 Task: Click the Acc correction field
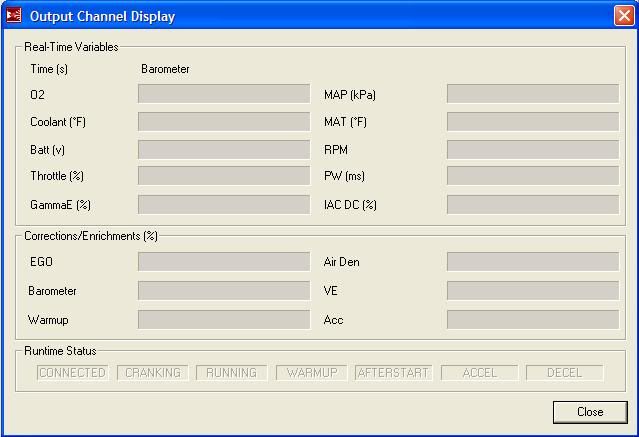point(533,319)
